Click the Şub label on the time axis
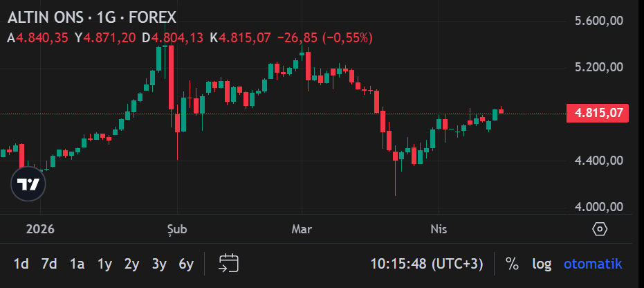Screen dimensions: 644x288 tap(177, 229)
